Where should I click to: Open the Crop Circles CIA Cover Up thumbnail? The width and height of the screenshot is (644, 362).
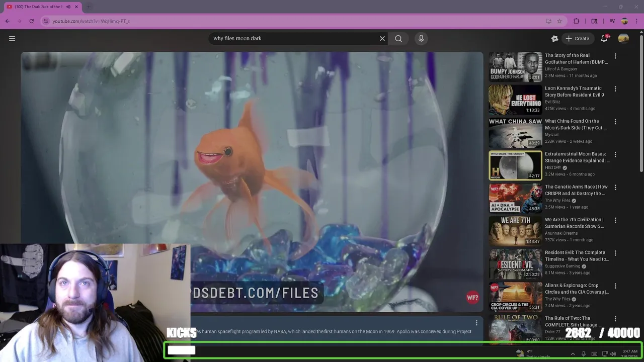[516, 297]
